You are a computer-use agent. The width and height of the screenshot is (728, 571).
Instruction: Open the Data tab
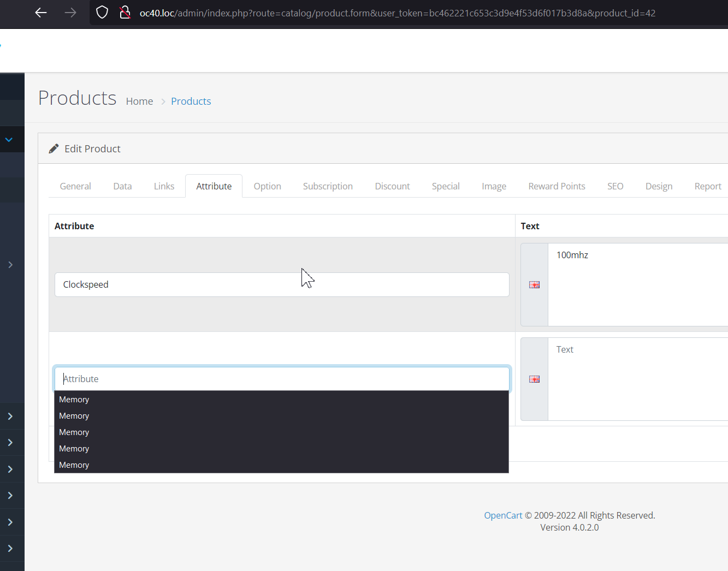coord(122,186)
